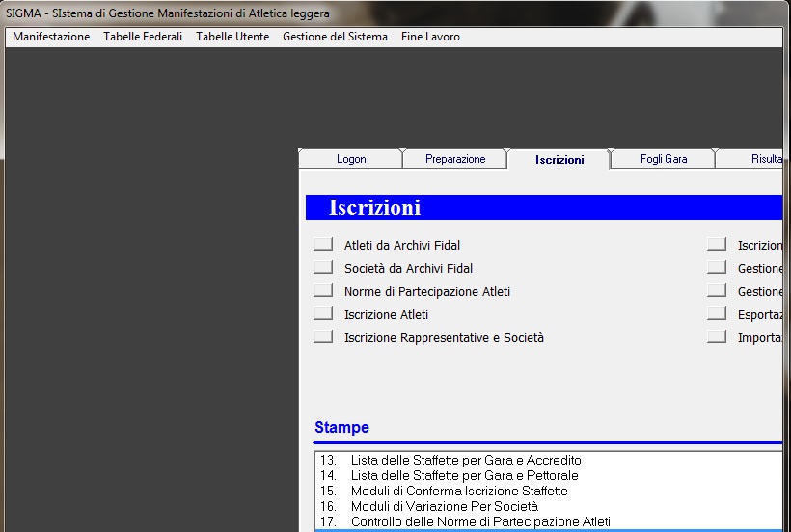The image size is (791, 532).
Task: Select the Iscrizioni tab
Action: 559,160
